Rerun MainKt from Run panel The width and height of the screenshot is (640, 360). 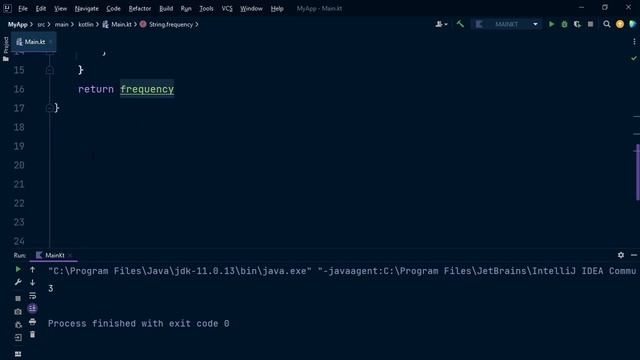[x=18, y=269]
